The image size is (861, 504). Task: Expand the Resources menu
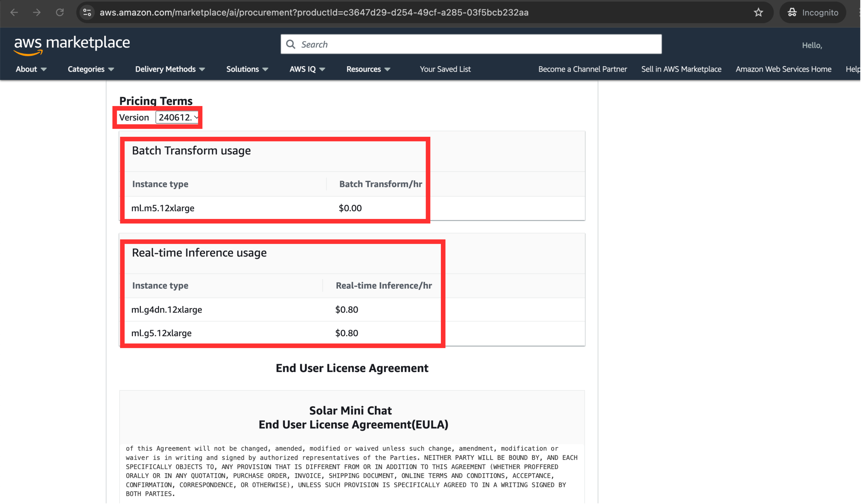(x=368, y=69)
